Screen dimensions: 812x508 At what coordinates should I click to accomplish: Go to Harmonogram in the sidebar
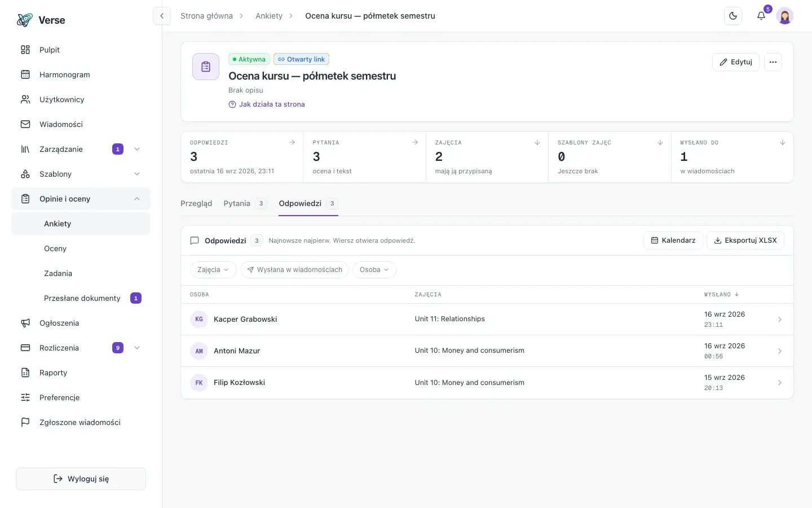click(81, 75)
